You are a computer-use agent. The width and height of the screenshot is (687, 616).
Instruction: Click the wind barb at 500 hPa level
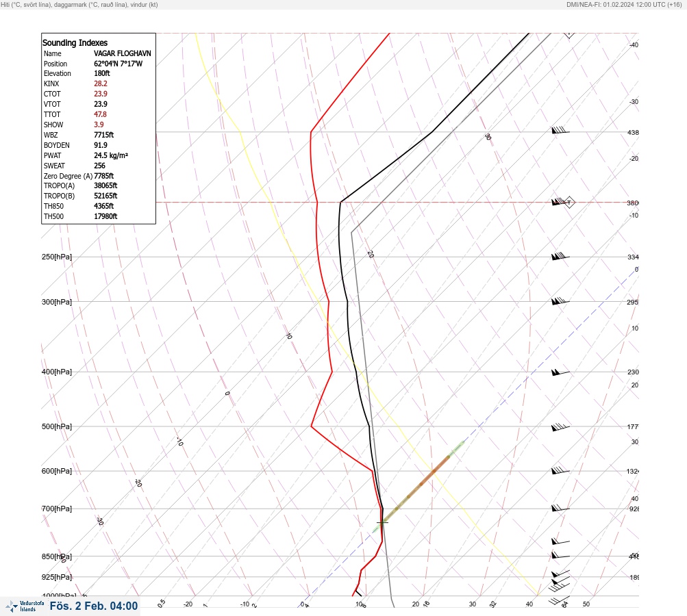point(560,426)
